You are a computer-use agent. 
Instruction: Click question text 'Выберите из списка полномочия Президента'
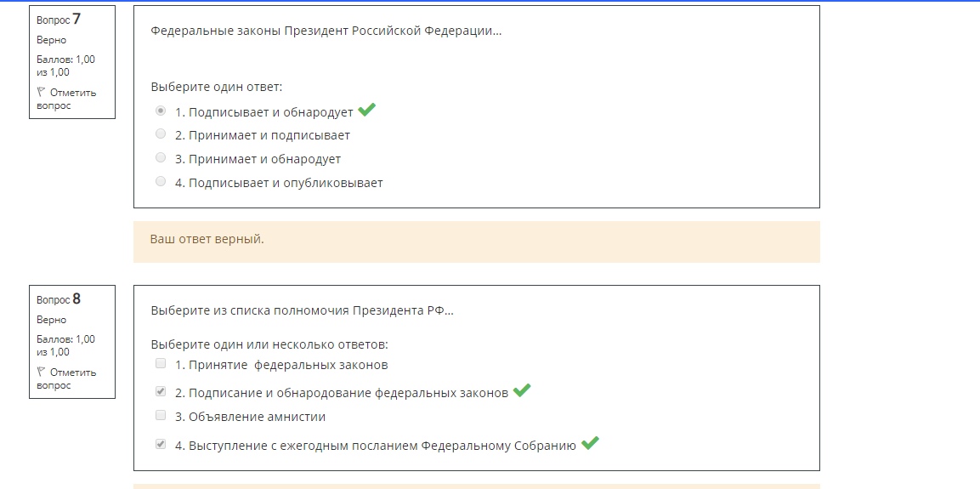[x=302, y=310]
